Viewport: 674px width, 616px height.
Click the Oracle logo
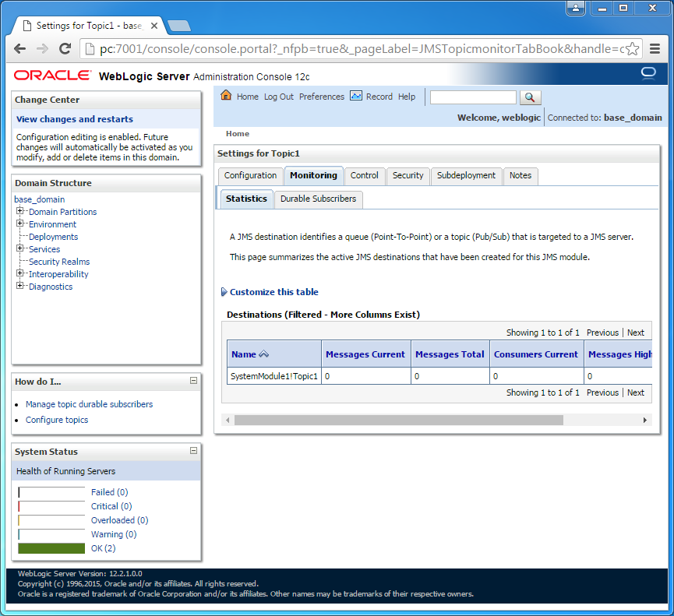52,76
